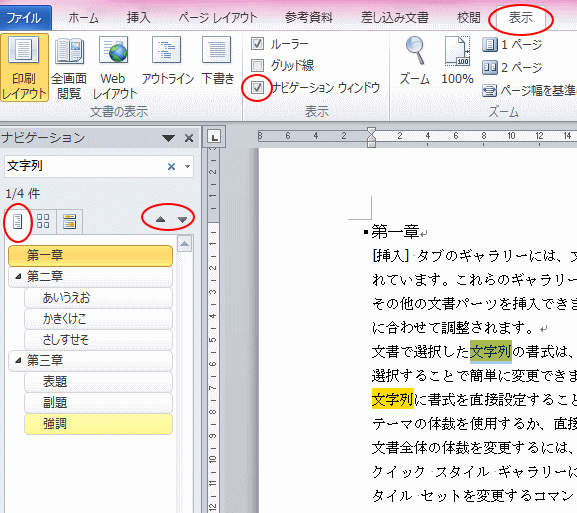The width and height of the screenshot is (577, 513).
Task: Toggle the ルーラー checkbox
Action: click(x=257, y=44)
